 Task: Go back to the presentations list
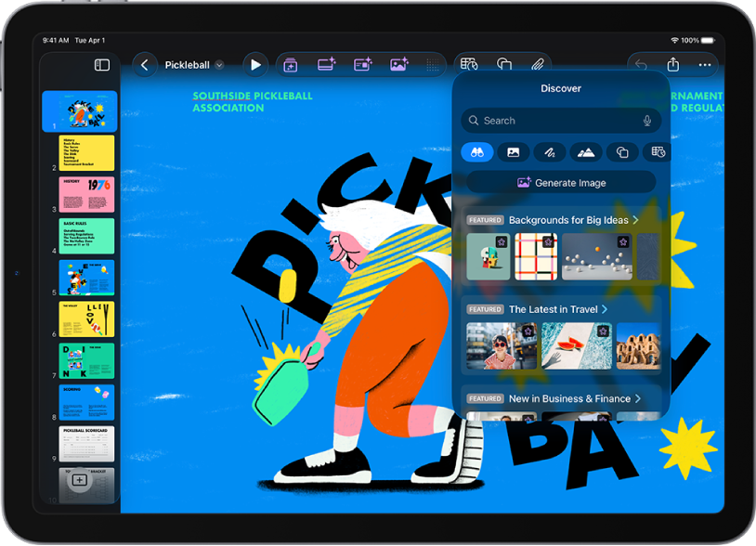[x=145, y=65]
